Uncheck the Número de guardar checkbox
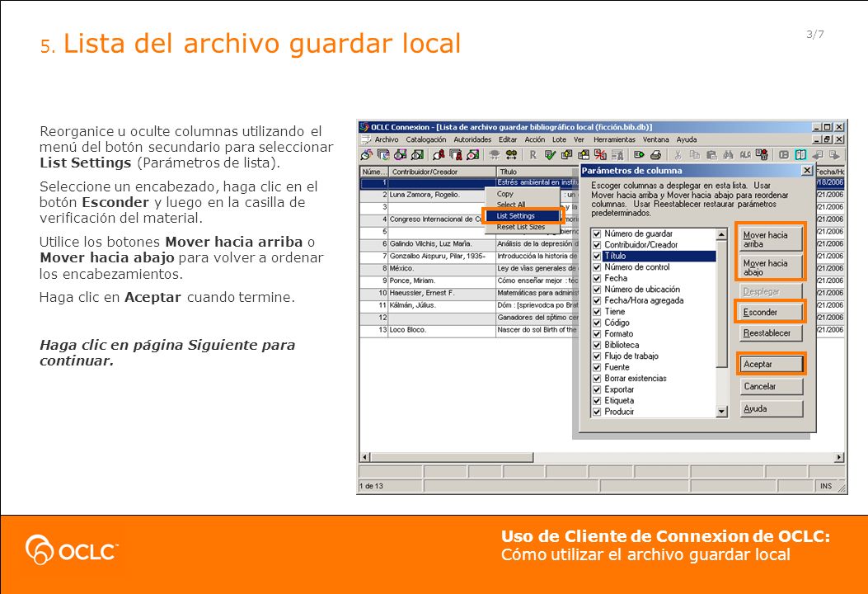 pyautogui.click(x=597, y=233)
